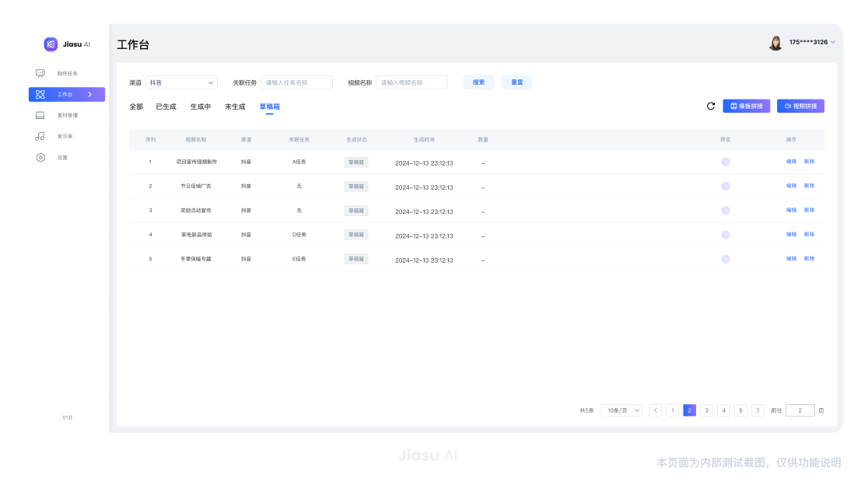Delete the 节日促销广告 row
Viewport: 868px width, 485px height.
click(x=809, y=186)
